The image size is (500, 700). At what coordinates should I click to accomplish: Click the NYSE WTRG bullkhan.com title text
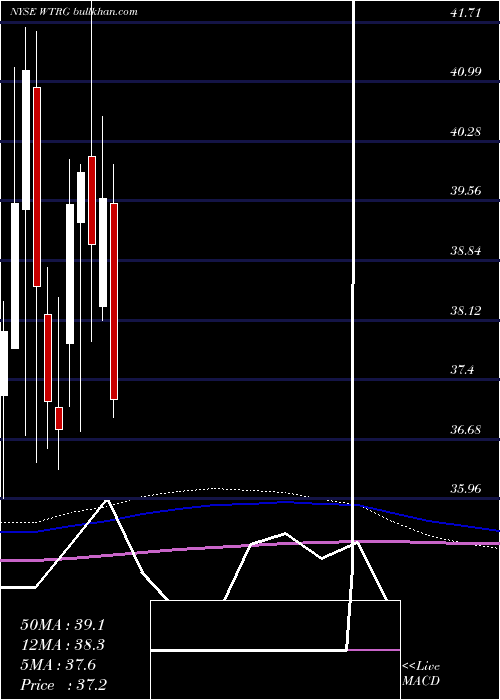pyautogui.click(x=73, y=12)
